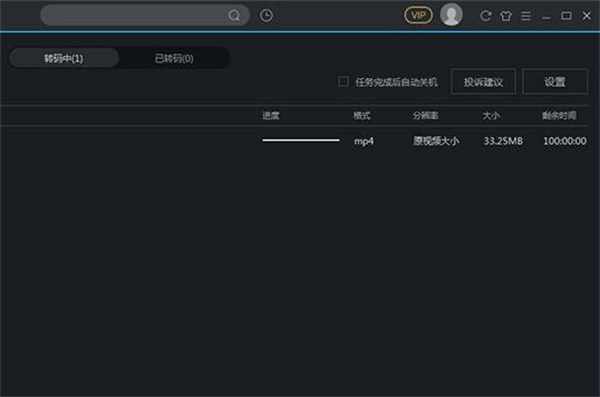Click the search magnifier icon
Image resolution: width=600 pixels, height=397 pixels.
(x=234, y=15)
